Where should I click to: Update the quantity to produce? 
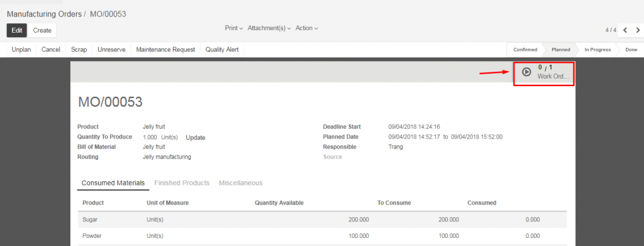point(196,138)
